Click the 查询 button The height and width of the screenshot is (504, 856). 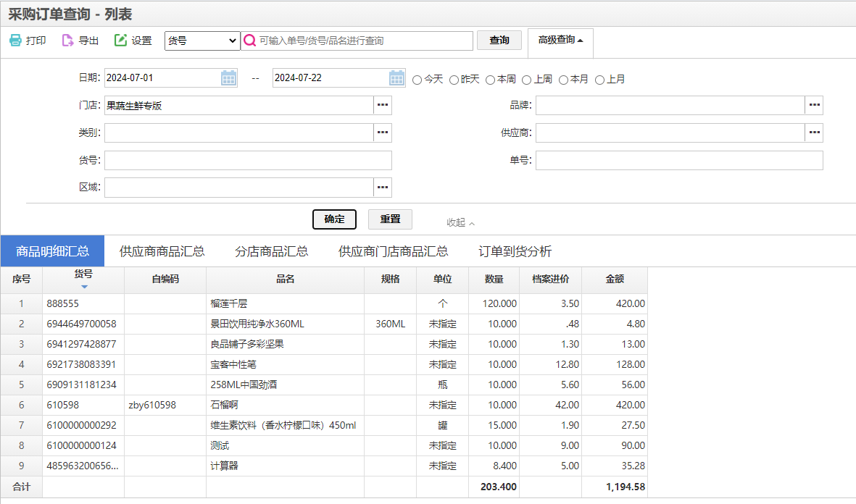pos(499,41)
